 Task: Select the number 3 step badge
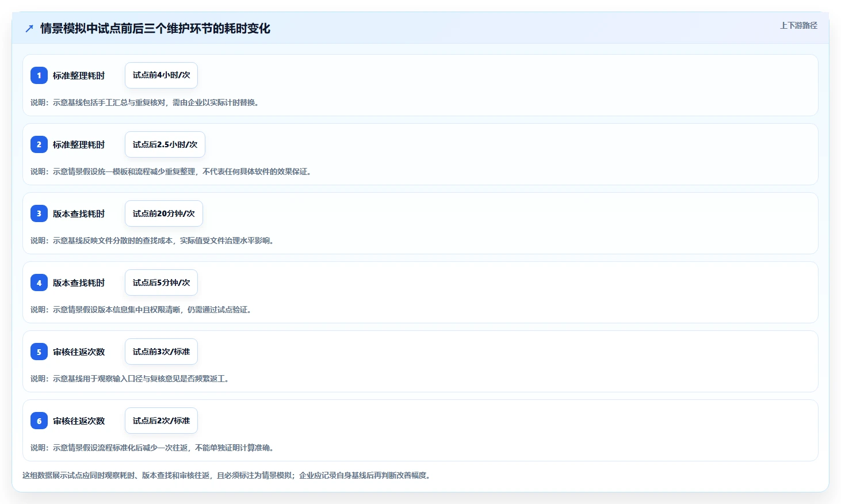click(x=39, y=213)
